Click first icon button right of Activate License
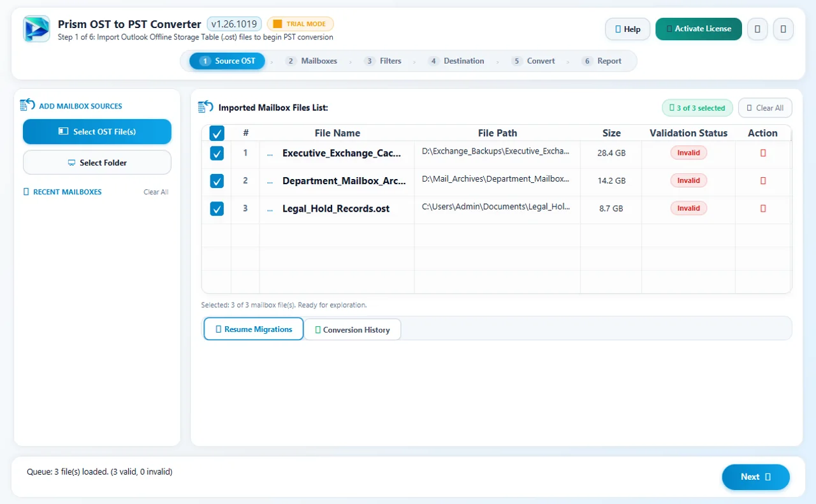The height and width of the screenshot is (504, 816). click(757, 29)
